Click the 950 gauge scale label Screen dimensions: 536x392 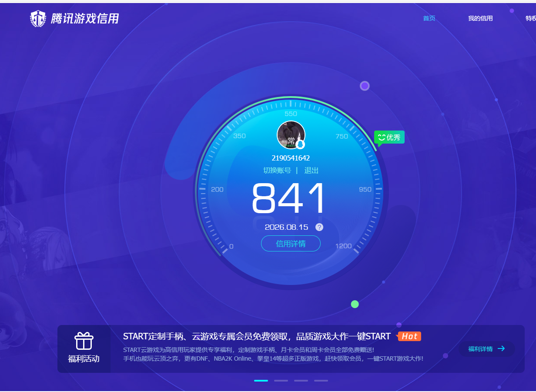[365, 190]
